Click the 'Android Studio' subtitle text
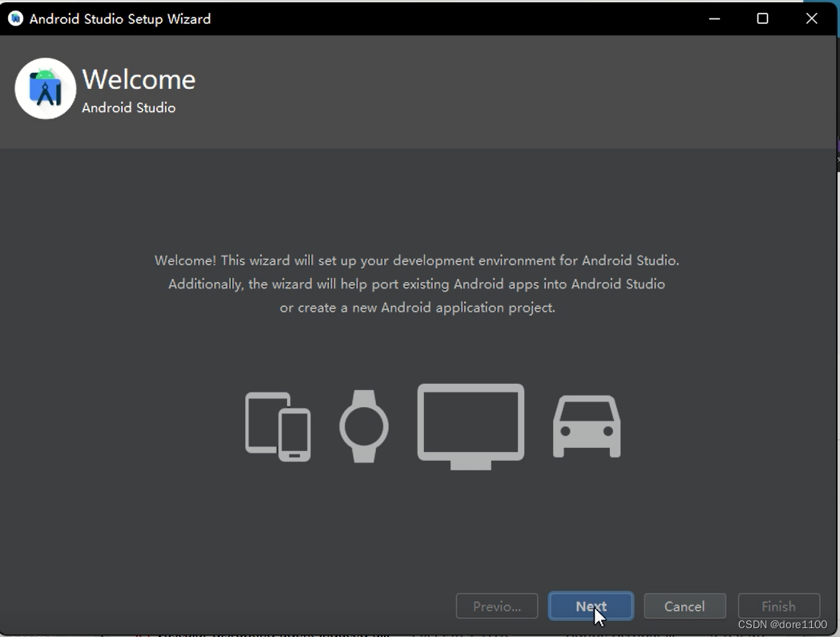This screenshot has width=840, height=637. coord(128,107)
